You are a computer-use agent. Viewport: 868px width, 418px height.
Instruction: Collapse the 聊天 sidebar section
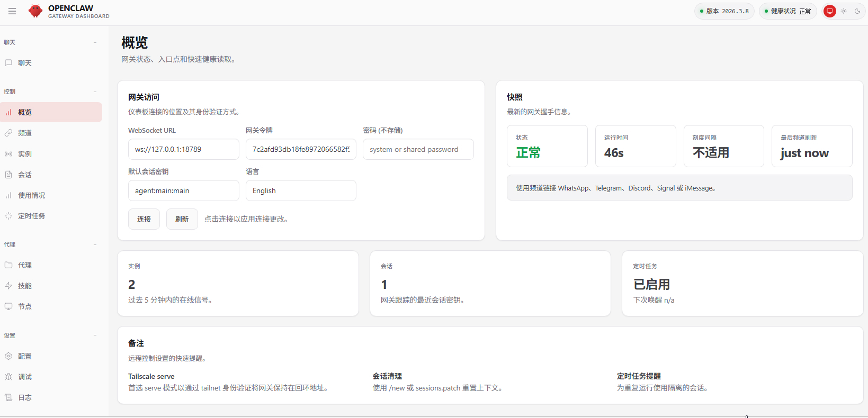[x=95, y=42]
